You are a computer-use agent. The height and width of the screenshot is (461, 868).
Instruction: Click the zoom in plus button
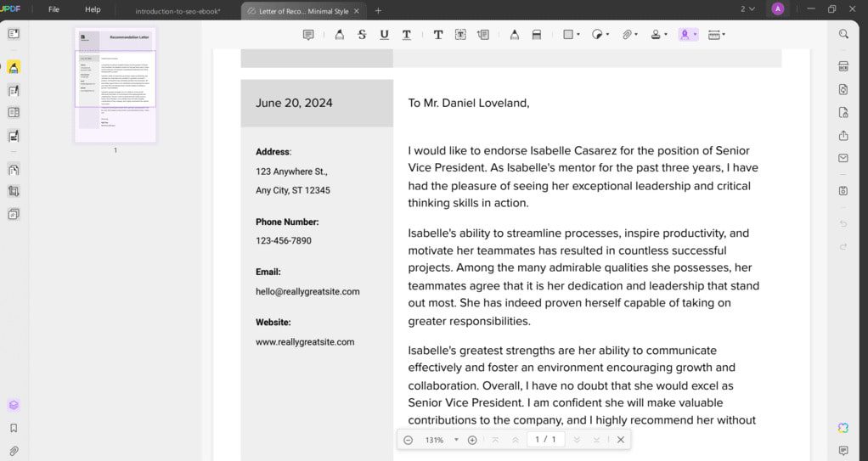click(472, 440)
